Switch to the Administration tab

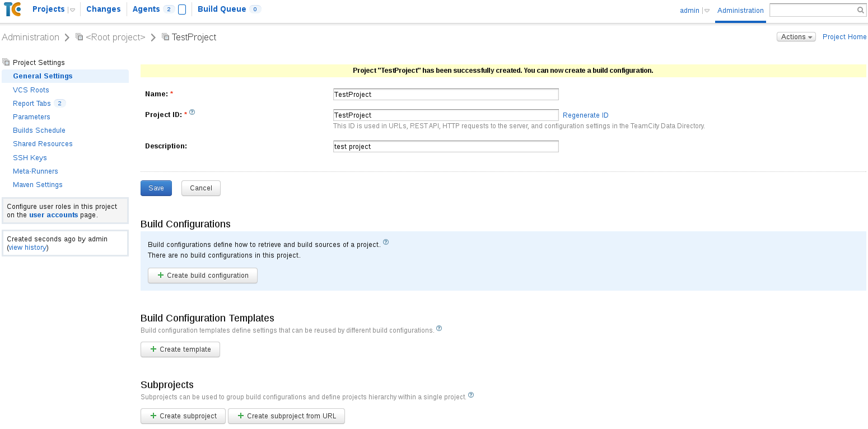pyautogui.click(x=740, y=11)
